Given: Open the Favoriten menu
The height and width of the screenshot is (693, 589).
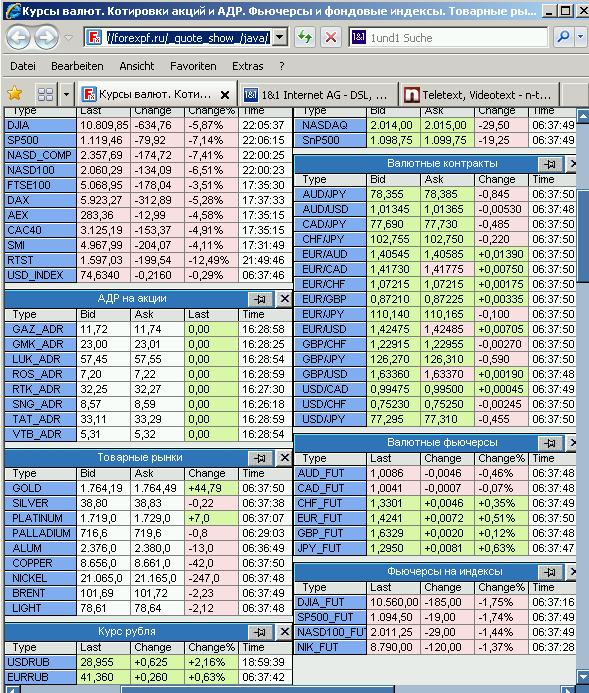Looking at the screenshot, I should point(193,66).
